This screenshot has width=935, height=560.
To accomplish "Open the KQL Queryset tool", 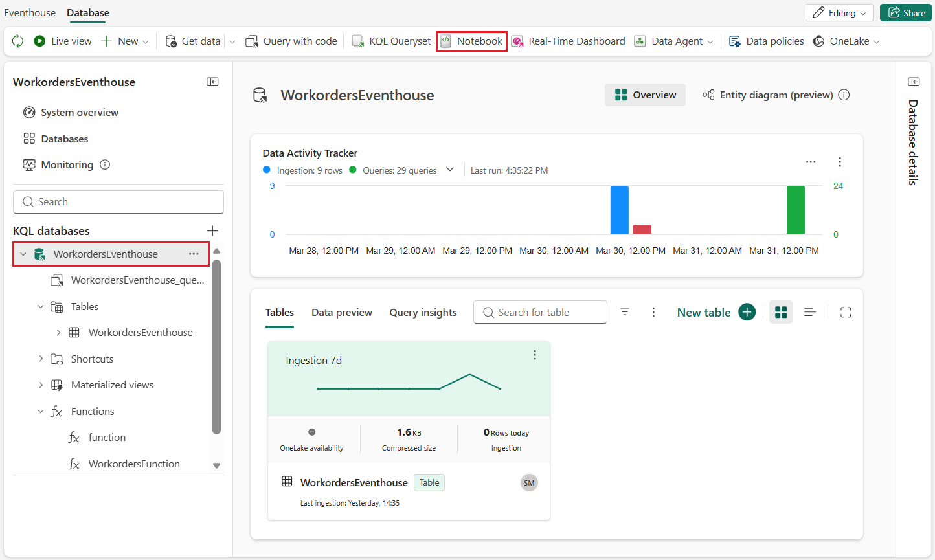I will pyautogui.click(x=391, y=41).
